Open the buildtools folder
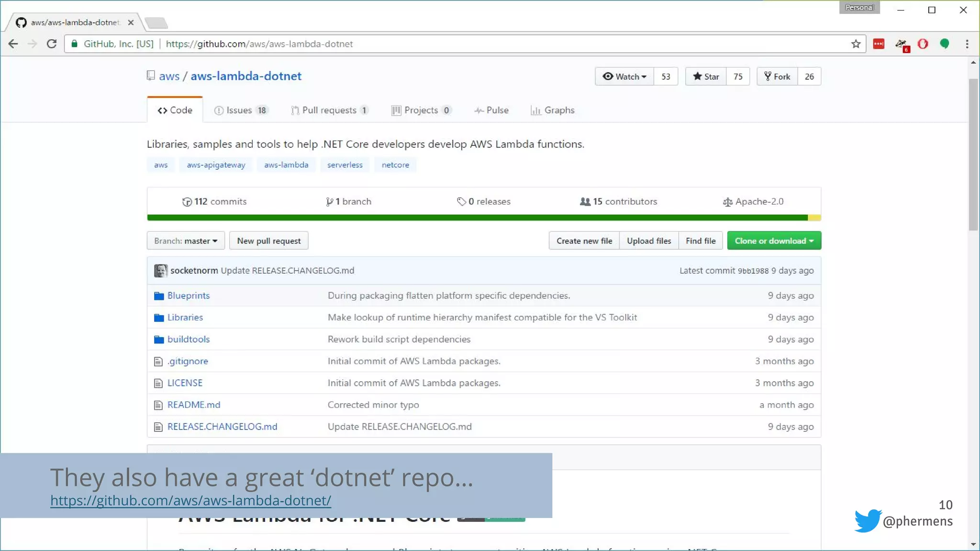Image resolution: width=980 pixels, height=551 pixels. pyautogui.click(x=189, y=339)
